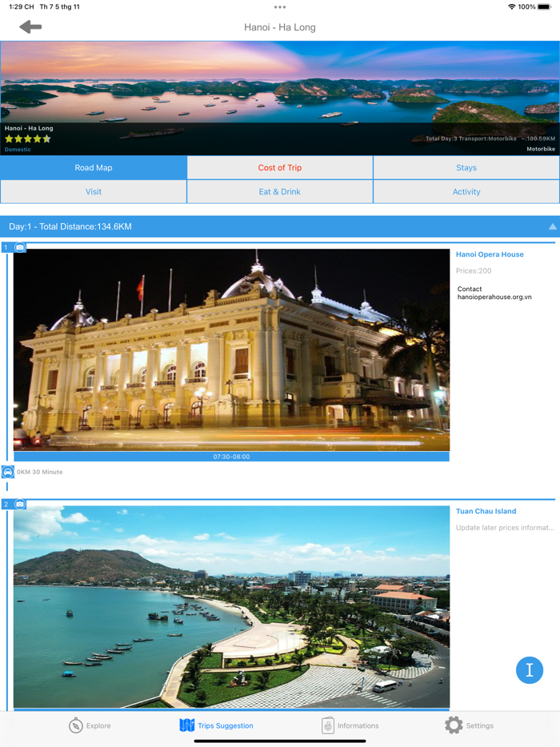
Task: Tap the hanoioperahouse.org.vn contact link
Action: pyautogui.click(x=494, y=297)
